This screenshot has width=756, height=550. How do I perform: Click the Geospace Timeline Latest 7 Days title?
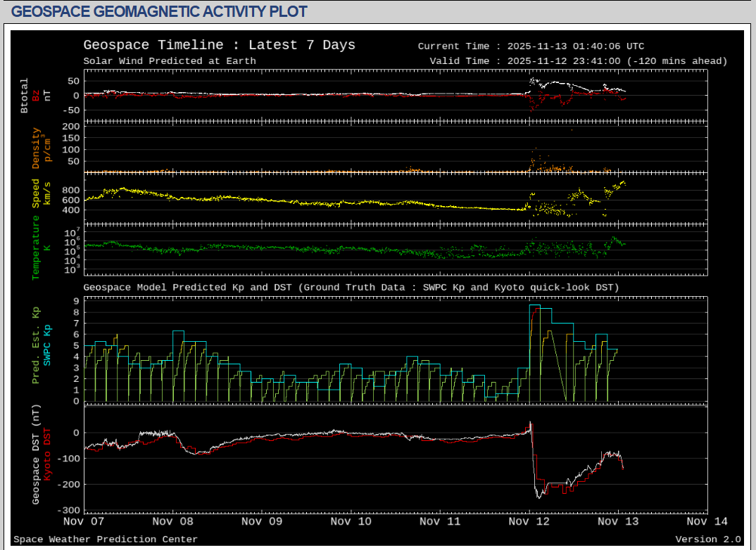point(219,45)
